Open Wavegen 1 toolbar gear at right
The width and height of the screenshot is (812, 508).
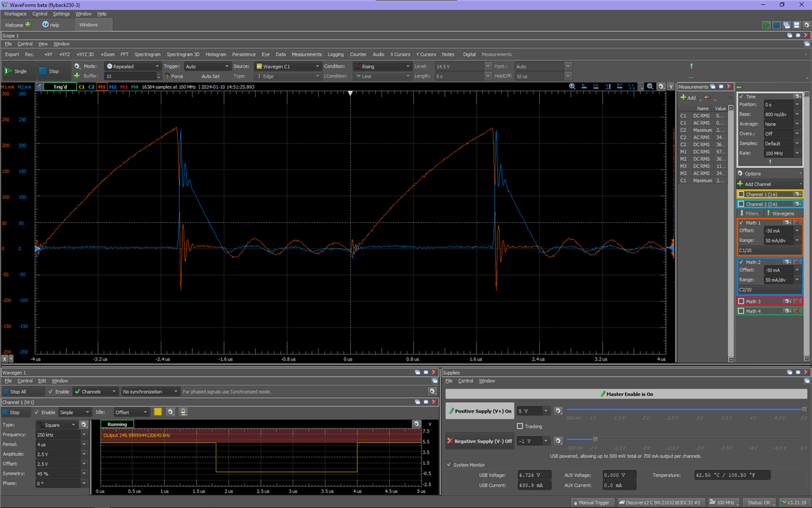click(432, 392)
